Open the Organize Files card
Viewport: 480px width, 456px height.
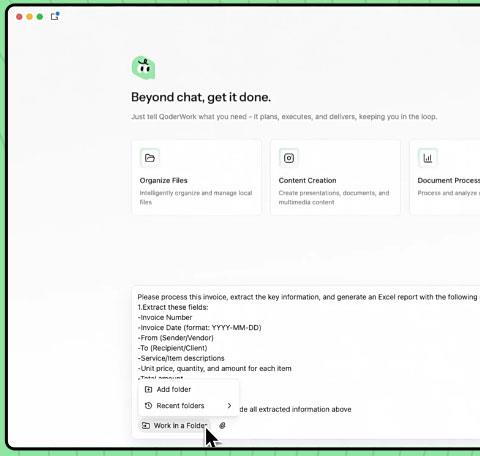[x=197, y=177]
